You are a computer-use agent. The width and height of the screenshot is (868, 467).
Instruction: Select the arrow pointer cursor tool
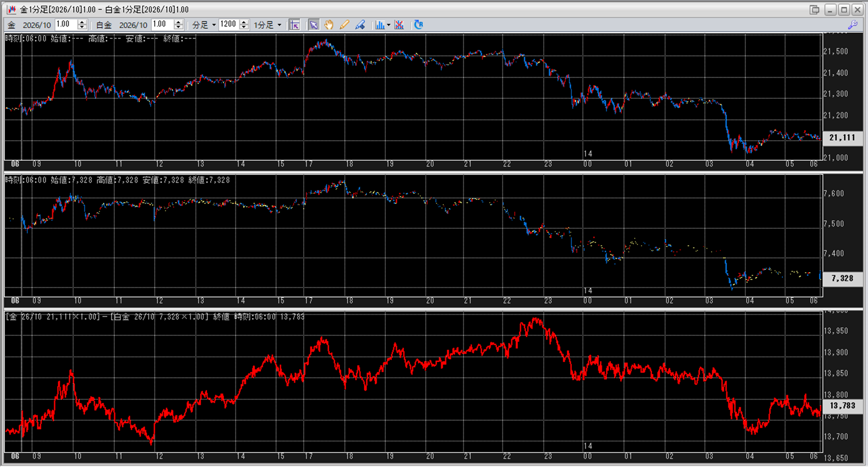pos(313,25)
